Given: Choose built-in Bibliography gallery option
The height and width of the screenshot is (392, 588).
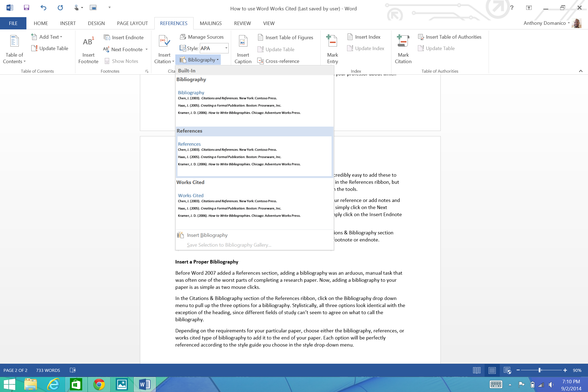Looking at the screenshot, I should (255, 101).
